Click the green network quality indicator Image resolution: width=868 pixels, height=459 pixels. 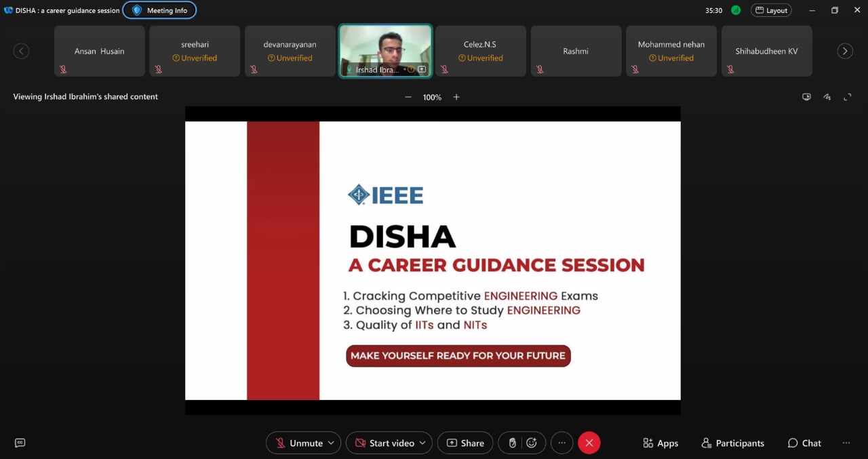click(736, 10)
